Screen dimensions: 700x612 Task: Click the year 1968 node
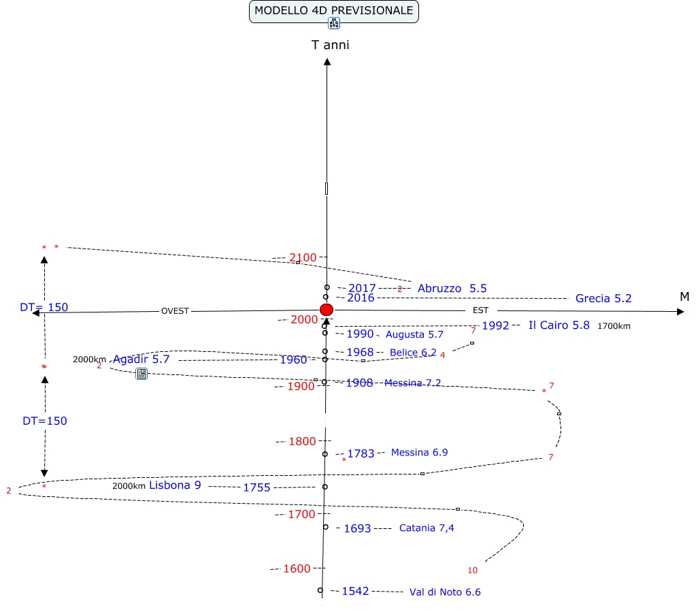tap(361, 352)
